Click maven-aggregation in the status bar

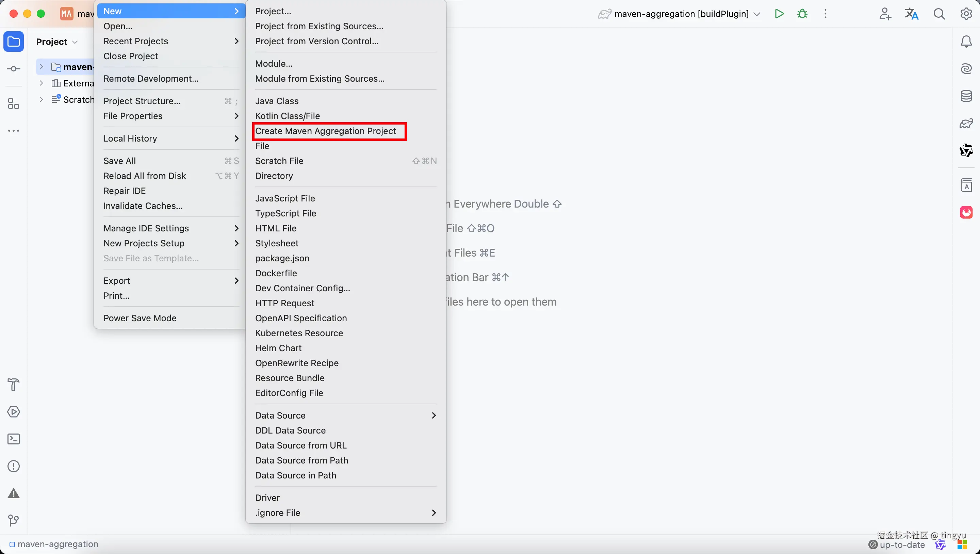tap(58, 544)
